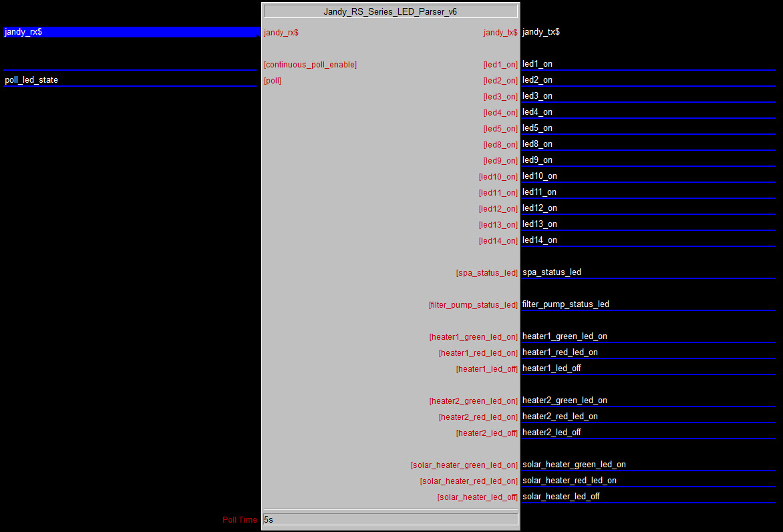Click the red [led5_on] pin label
Image resolution: width=783 pixels, height=532 pixels.
(x=500, y=128)
